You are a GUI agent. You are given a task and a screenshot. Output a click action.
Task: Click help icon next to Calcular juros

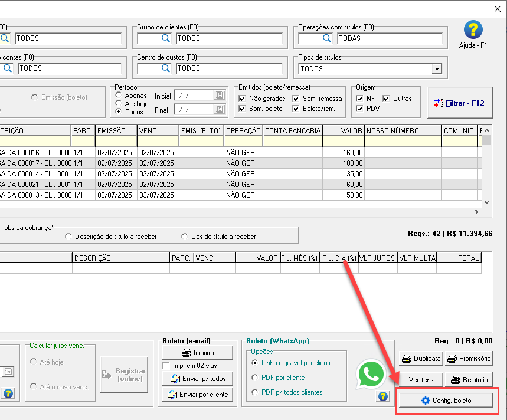click(x=8, y=393)
